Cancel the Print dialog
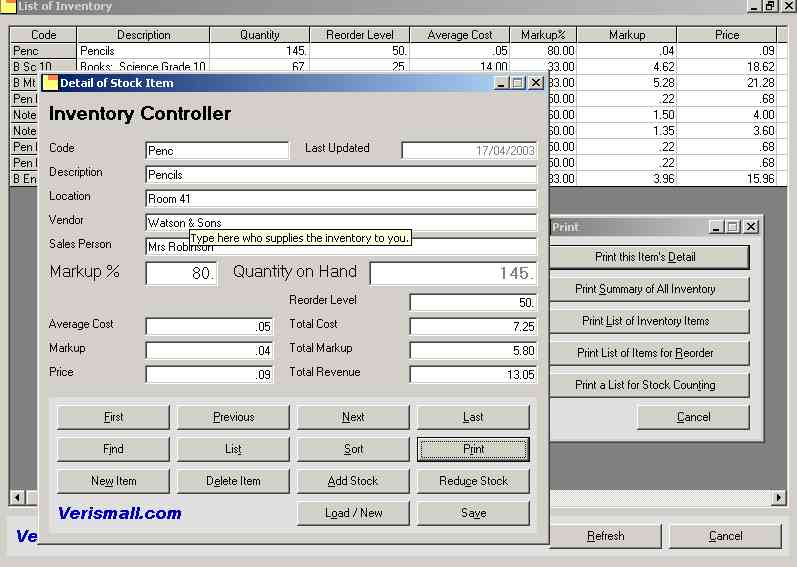The width and height of the screenshot is (797, 567). tap(693, 417)
